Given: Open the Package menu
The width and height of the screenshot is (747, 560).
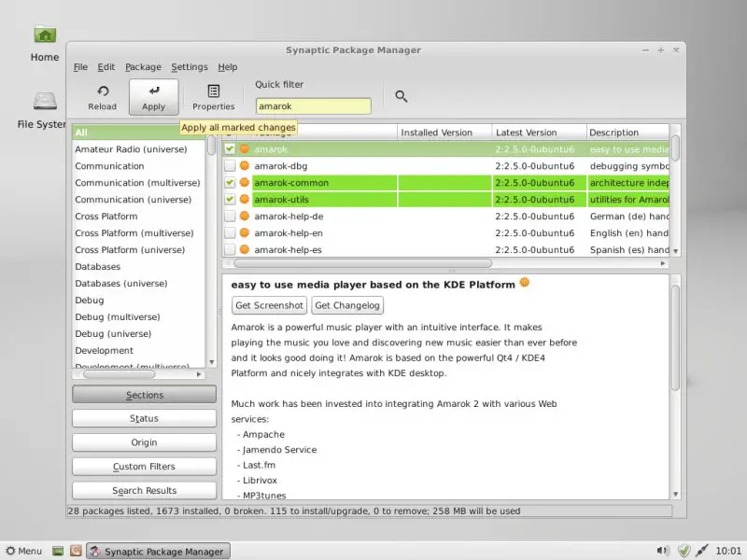Looking at the screenshot, I should pyautogui.click(x=143, y=67).
